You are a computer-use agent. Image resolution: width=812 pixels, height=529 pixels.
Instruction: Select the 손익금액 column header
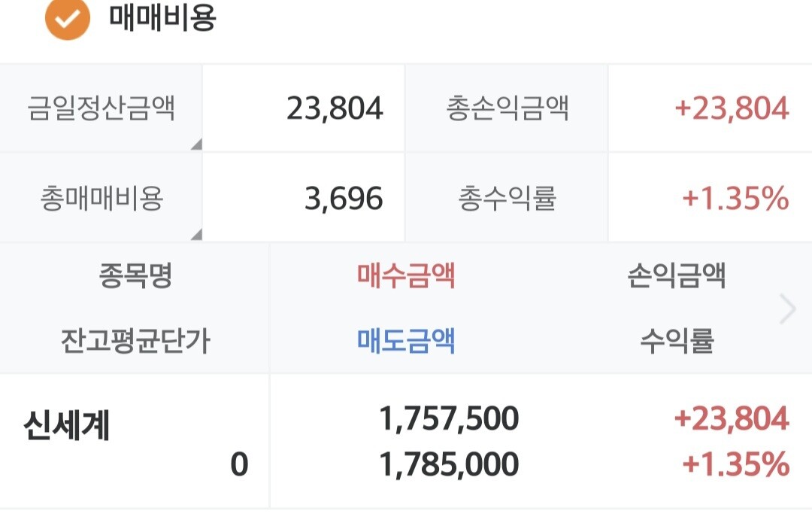coord(677,275)
